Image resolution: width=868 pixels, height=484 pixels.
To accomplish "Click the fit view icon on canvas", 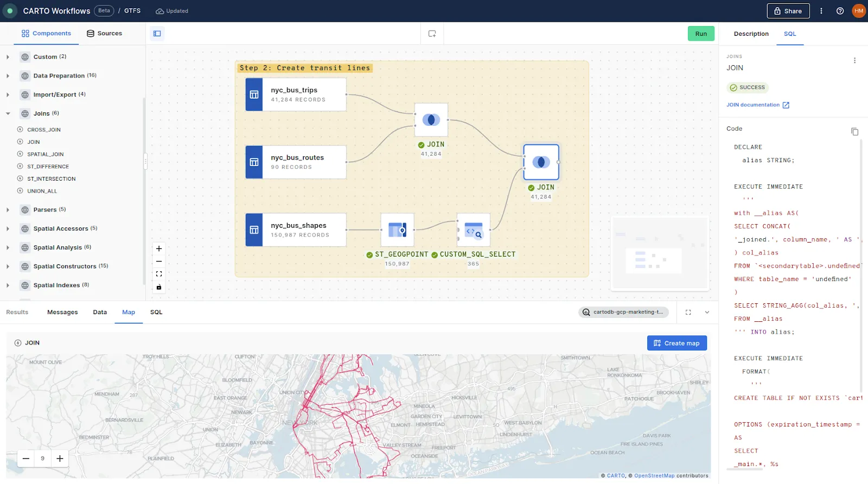I will point(159,274).
